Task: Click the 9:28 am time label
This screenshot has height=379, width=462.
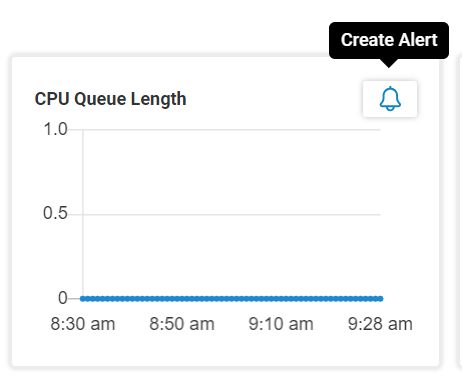Action: (380, 324)
